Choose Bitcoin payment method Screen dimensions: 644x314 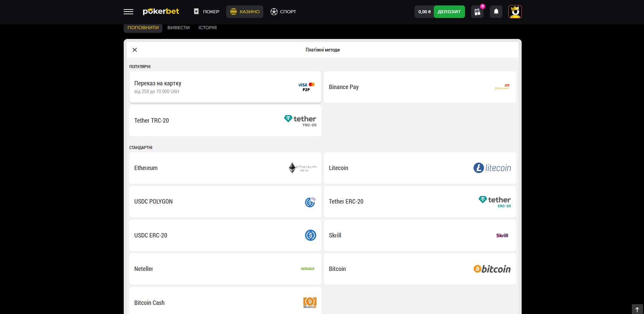(x=420, y=269)
